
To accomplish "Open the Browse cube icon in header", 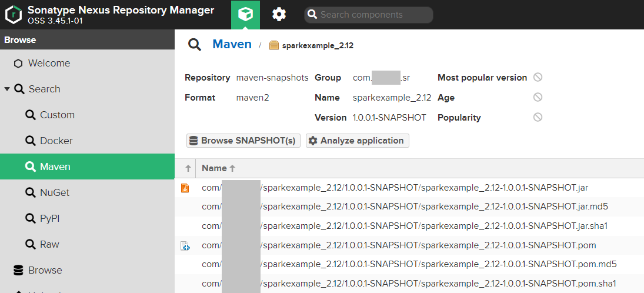I will pyautogui.click(x=246, y=15).
